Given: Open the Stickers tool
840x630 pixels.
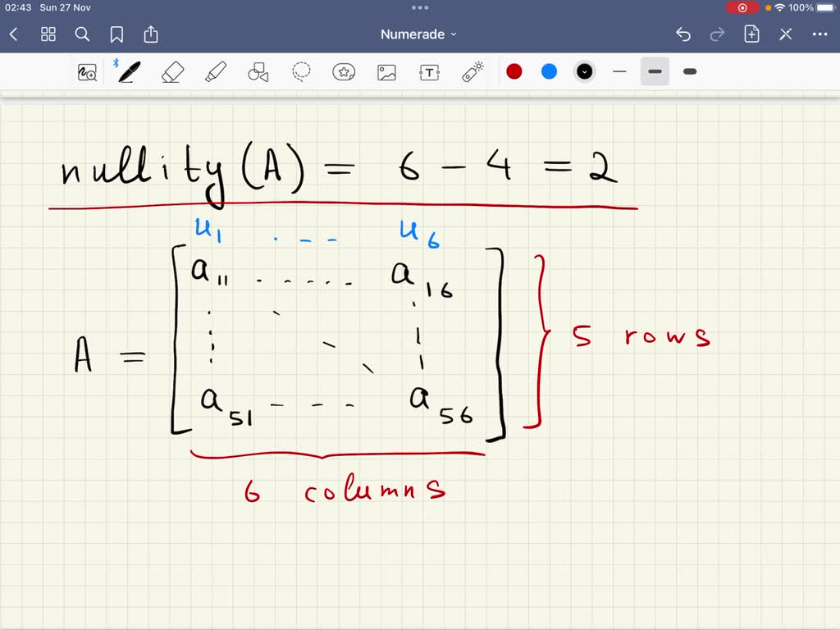Looking at the screenshot, I should [x=344, y=71].
